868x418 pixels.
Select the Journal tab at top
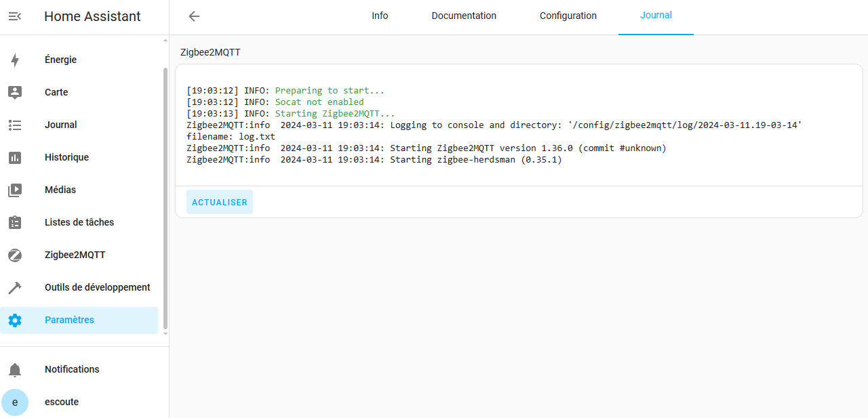(656, 16)
